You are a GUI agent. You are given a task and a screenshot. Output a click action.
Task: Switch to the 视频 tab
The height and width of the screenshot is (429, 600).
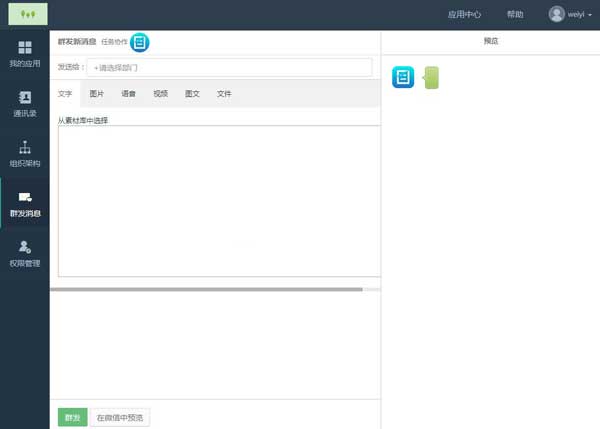(x=160, y=94)
